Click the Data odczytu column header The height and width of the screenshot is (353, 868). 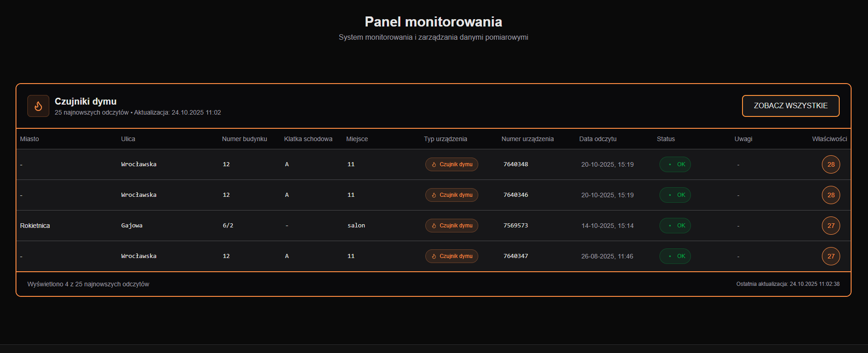(598, 139)
